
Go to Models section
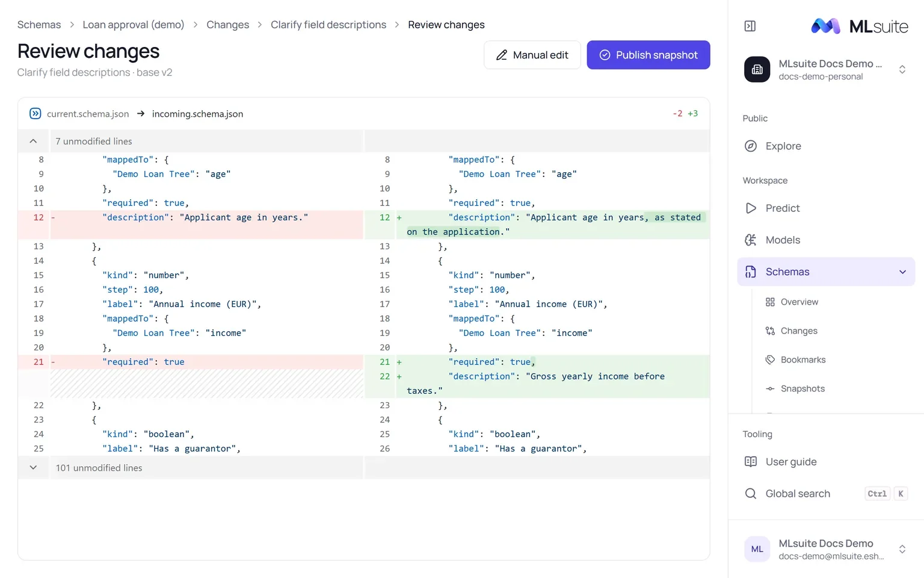(x=826, y=240)
